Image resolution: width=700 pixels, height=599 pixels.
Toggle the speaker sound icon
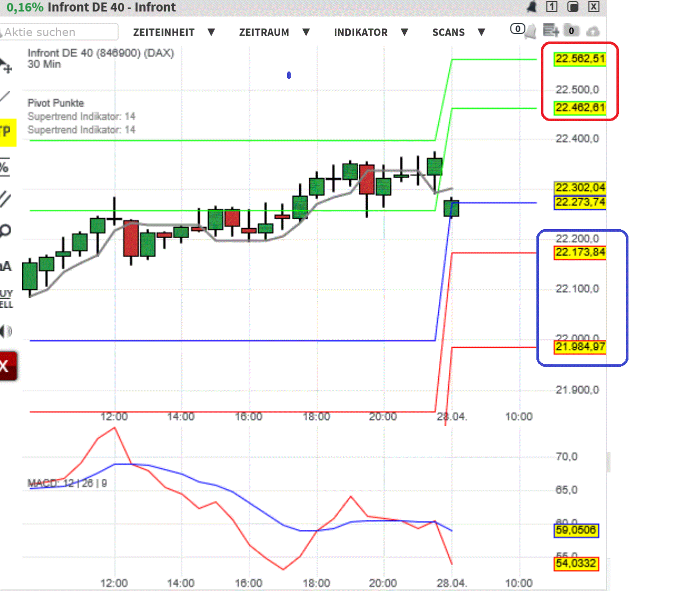pos(6,331)
